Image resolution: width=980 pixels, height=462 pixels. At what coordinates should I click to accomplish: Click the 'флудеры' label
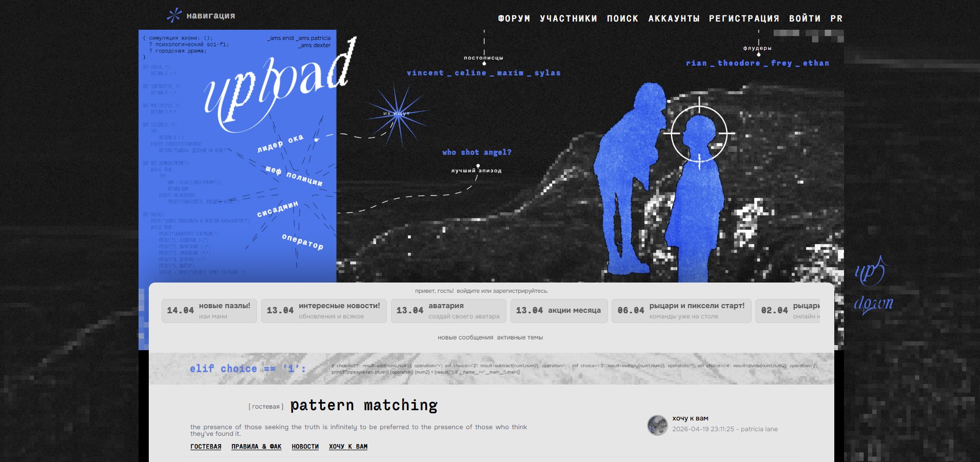pyautogui.click(x=757, y=48)
